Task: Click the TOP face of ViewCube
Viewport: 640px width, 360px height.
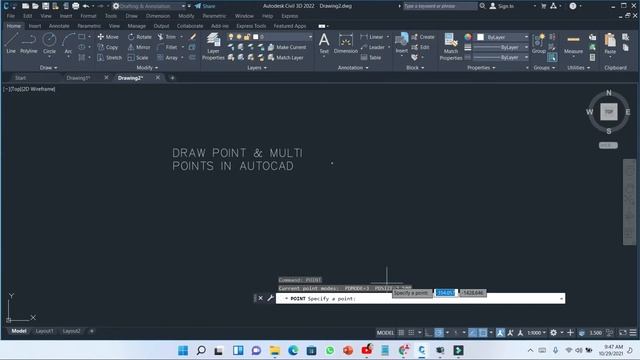Action: pyautogui.click(x=609, y=111)
